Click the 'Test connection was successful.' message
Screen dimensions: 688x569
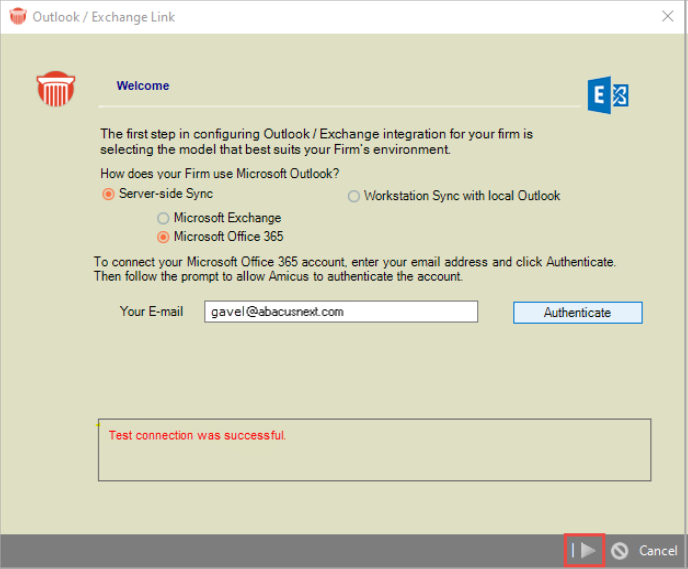197,435
